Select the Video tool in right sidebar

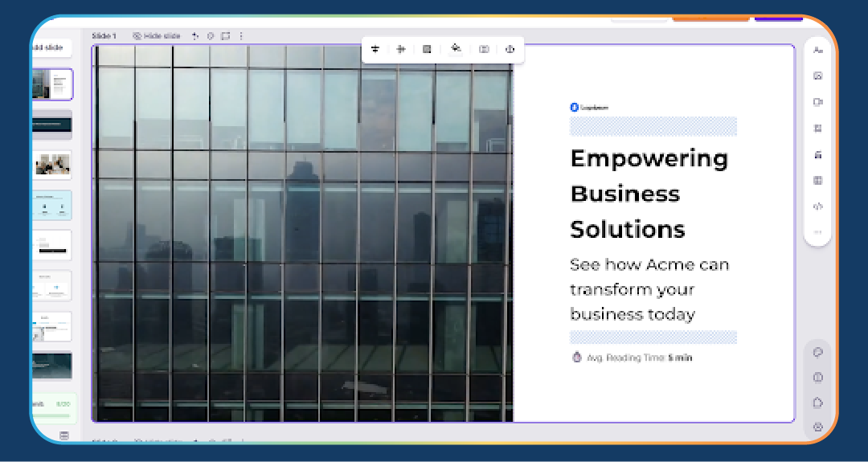(817, 102)
